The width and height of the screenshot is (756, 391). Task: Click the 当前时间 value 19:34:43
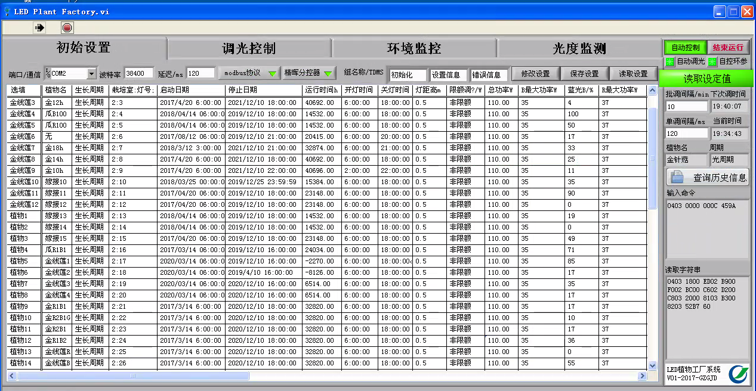(x=729, y=133)
